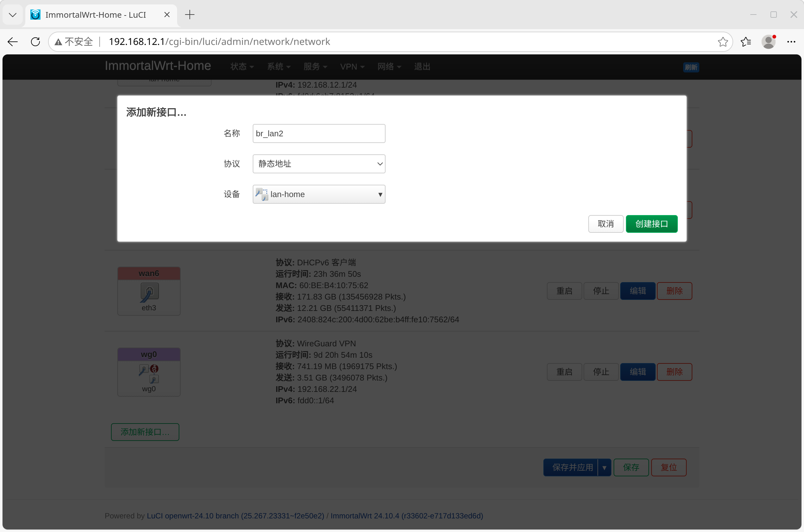Viewport: 804px width, 532px height.
Task: Open the browser favorites list icon
Action: pos(746,42)
